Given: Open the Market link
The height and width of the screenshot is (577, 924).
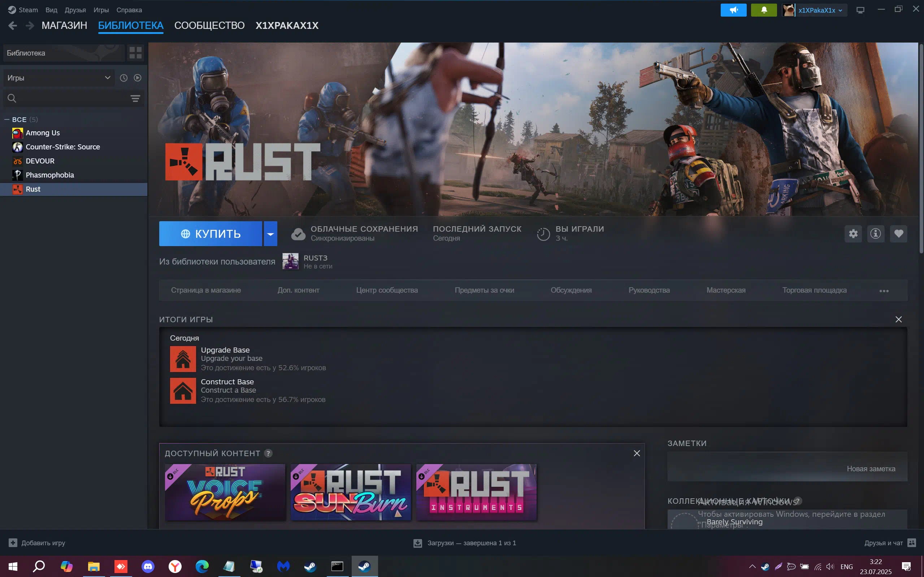Looking at the screenshot, I should [x=815, y=290].
